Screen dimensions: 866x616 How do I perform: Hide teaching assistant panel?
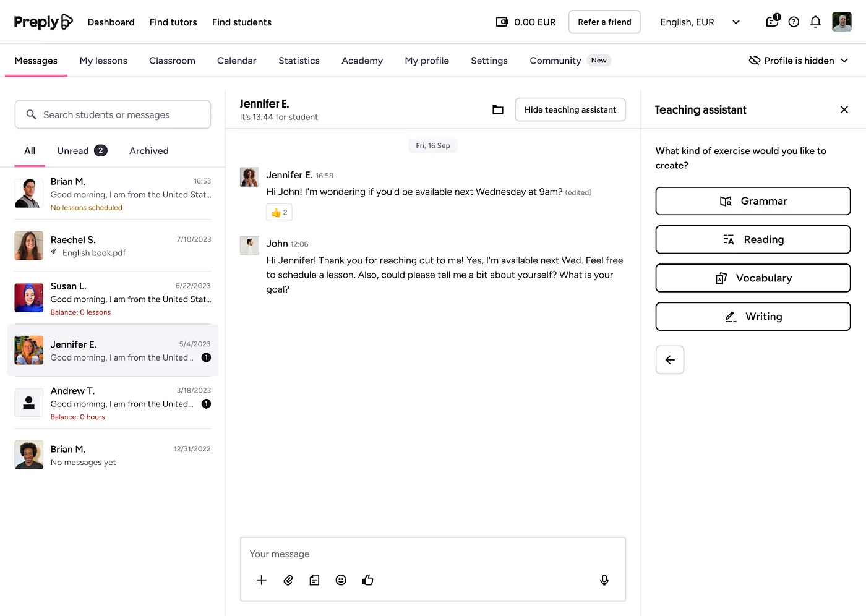pos(570,109)
